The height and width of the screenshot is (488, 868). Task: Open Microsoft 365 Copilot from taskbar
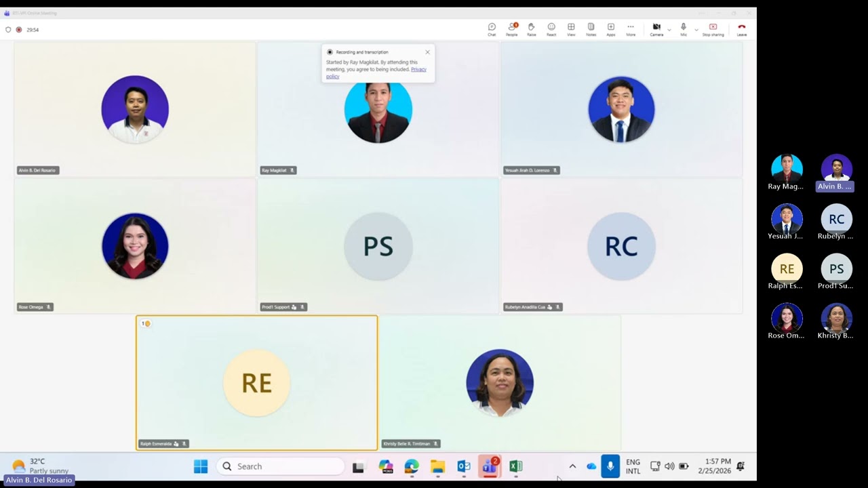point(386,466)
